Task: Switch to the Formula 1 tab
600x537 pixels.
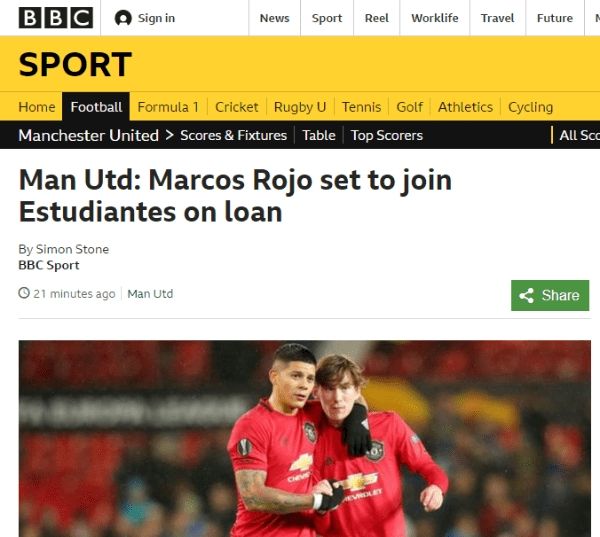Action: click(x=168, y=107)
